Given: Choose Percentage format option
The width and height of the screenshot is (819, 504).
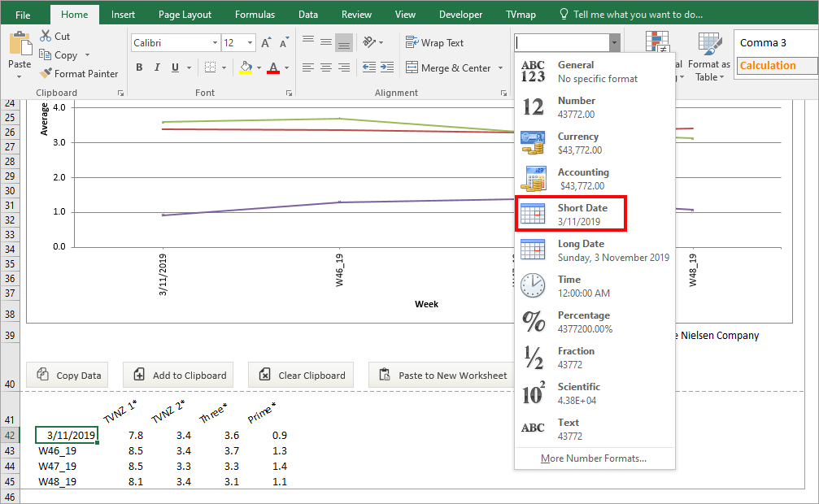Looking at the screenshot, I should pos(595,322).
